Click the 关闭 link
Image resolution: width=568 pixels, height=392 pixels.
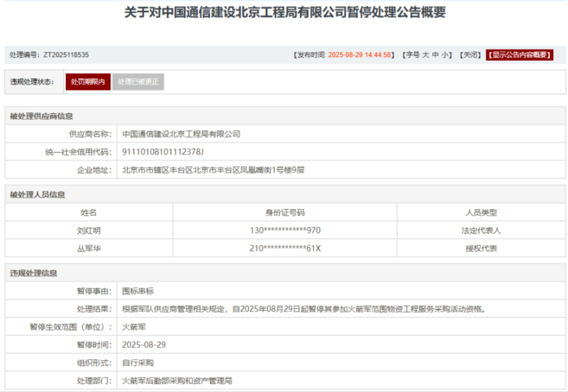pos(470,55)
